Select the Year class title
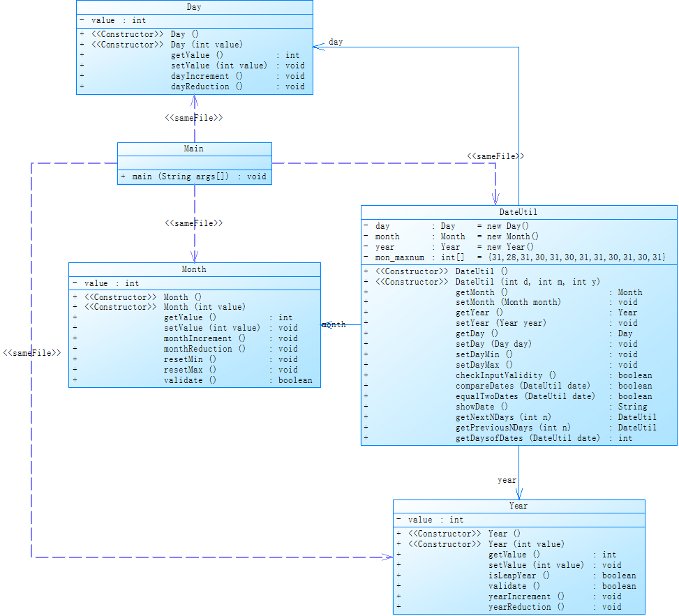The width and height of the screenshot is (679, 616). [x=518, y=506]
